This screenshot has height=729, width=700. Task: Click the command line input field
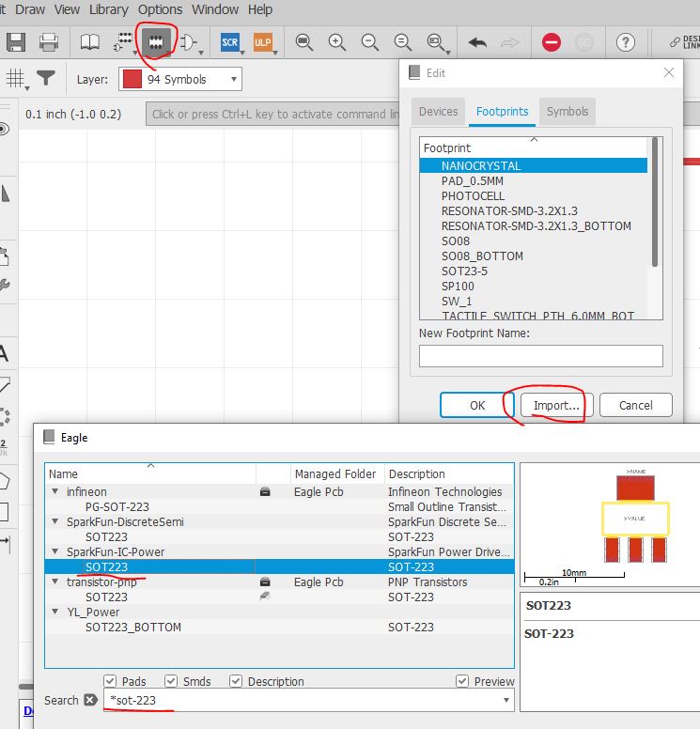272,115
